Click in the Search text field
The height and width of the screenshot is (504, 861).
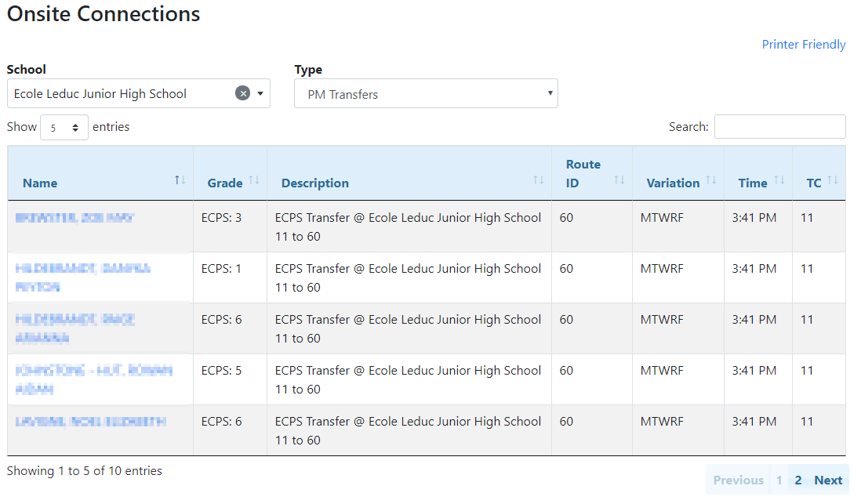(x=779, y=127)
